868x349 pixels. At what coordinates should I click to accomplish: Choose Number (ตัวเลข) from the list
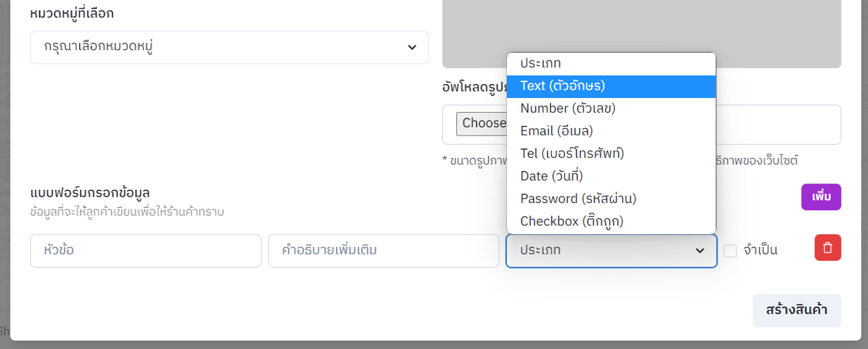click(x=611, y=108)
